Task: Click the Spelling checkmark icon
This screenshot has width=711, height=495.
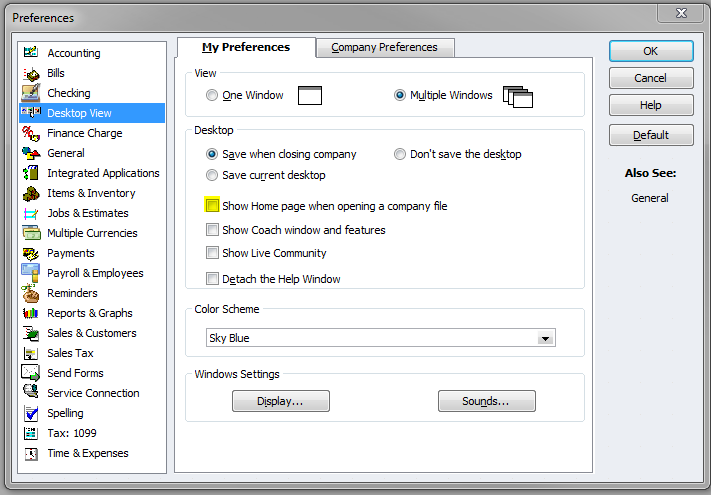Action: pyautogui.click(x=31, y=413)
